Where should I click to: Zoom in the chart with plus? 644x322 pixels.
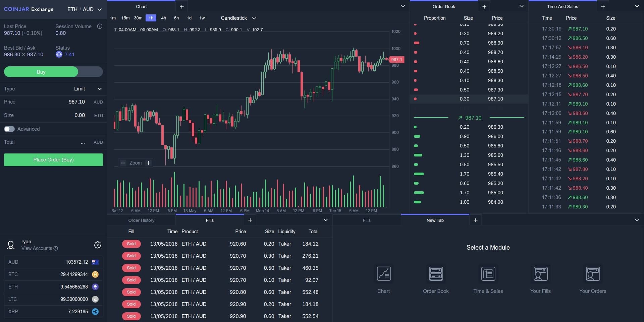pos(148,163)
